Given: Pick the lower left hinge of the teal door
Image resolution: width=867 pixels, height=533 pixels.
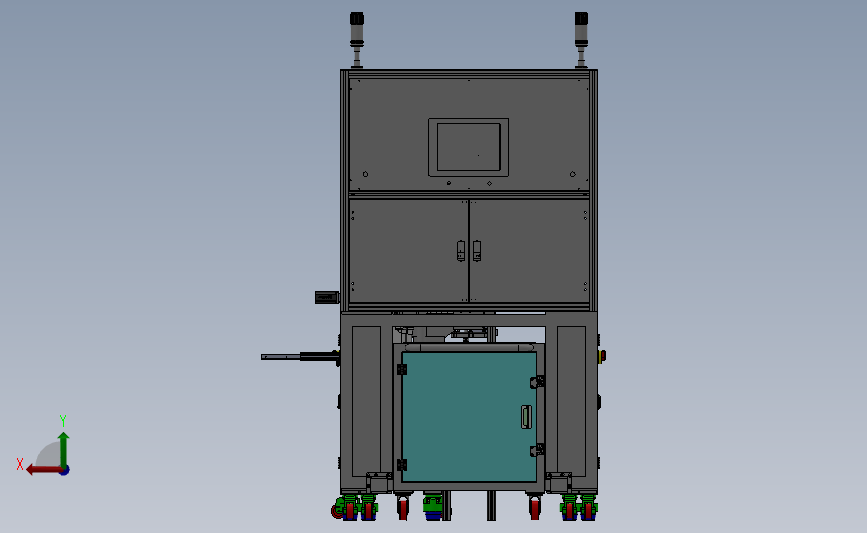Looking at the screenshot, I should click(402, 464).
